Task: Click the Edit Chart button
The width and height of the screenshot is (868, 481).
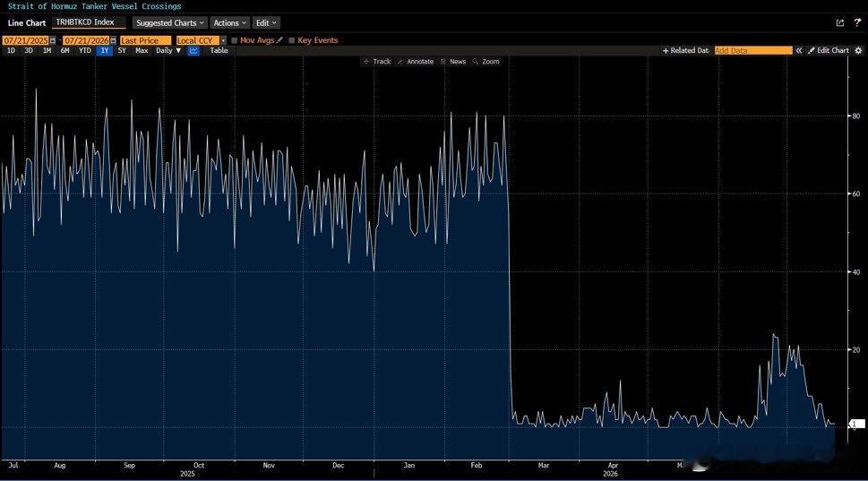Action: 829,50
